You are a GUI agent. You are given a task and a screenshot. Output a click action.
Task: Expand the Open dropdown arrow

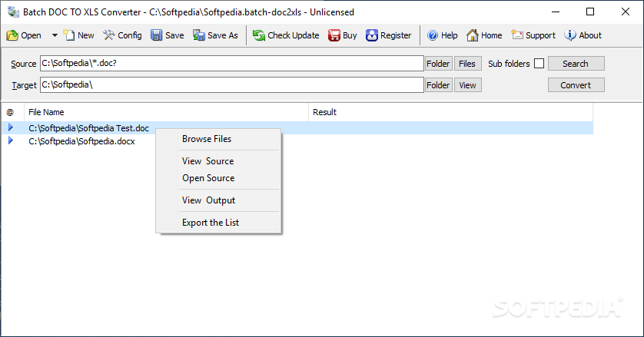tap(55, 35)
